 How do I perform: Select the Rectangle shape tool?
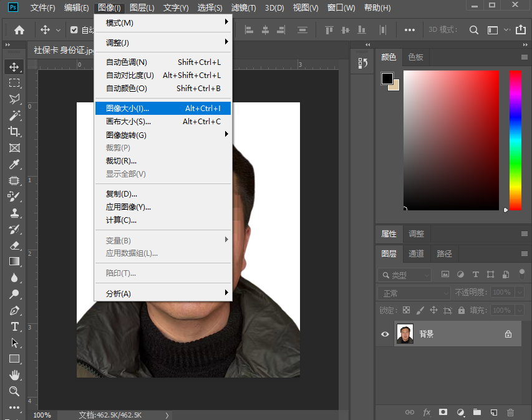tap(14, 359)
